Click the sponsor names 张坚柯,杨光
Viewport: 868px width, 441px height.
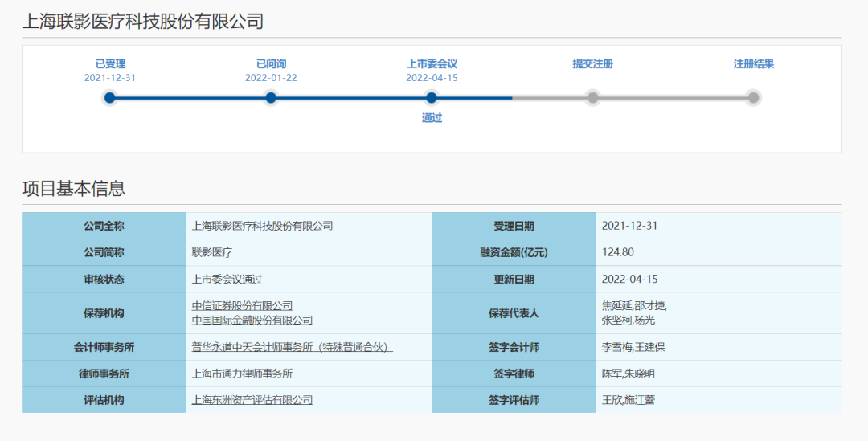click(628, 320)
